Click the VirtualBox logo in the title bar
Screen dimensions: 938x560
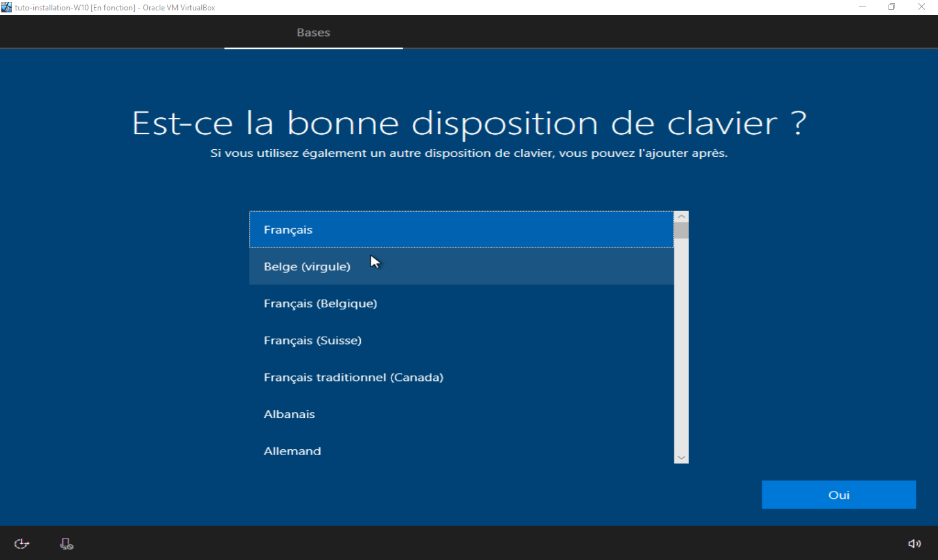[6, 7]
